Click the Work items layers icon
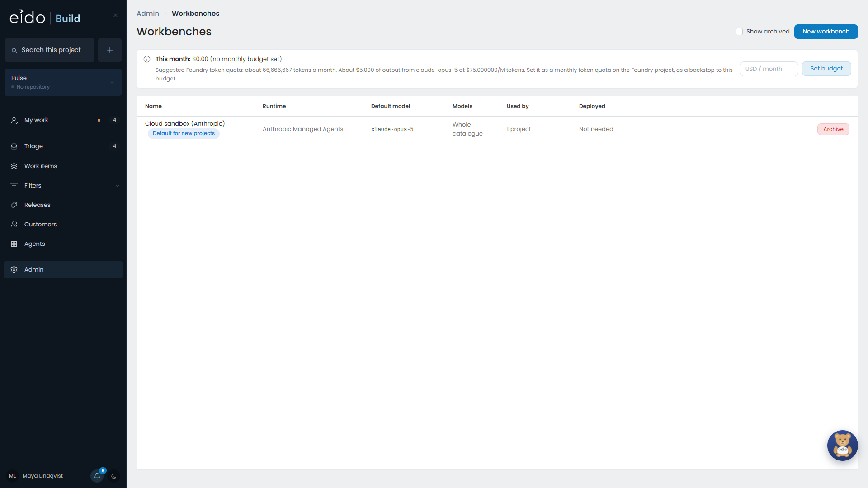868x488 pixels. (14, 166)
